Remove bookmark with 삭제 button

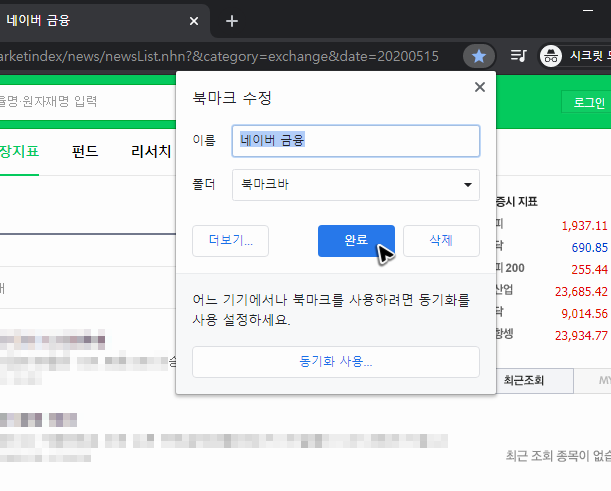[x=441, y=240]
